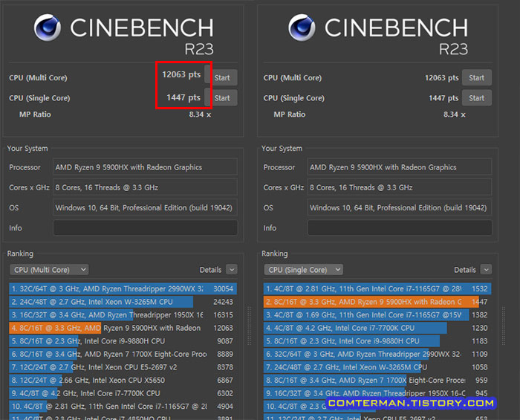The height and width of the screenshot is (420, 520).
Task: Click the Info field in left window
Action: 146,228
